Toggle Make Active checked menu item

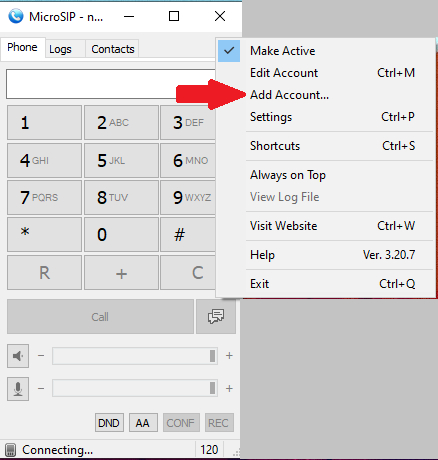326,51
